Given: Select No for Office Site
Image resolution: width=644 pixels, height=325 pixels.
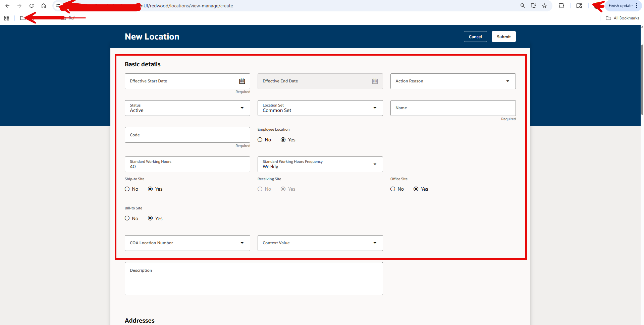Looking at the screenshot, I should coord(393,189).
